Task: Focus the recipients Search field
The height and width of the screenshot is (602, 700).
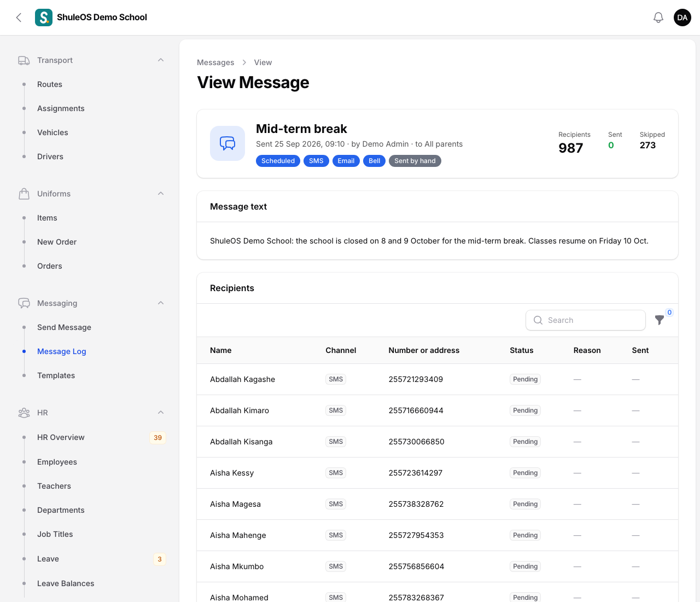Action: click(x=586, y=320)
